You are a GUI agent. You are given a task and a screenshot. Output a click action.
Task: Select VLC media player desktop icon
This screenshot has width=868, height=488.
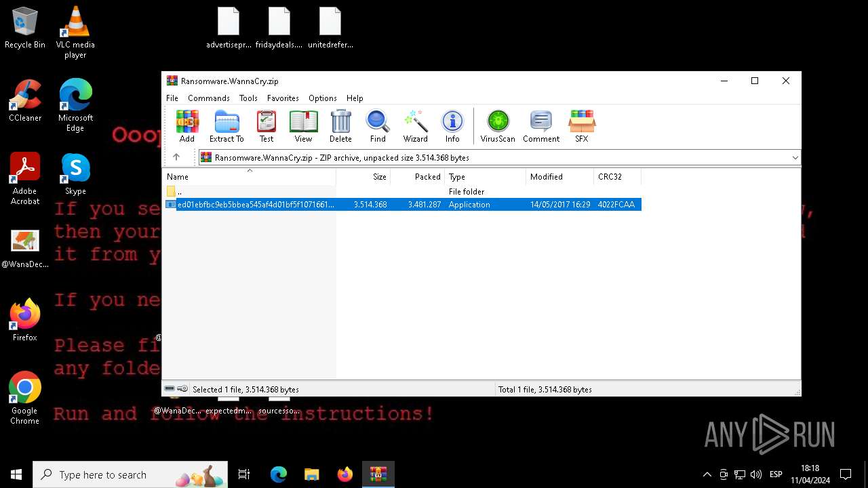click(75, 33)
